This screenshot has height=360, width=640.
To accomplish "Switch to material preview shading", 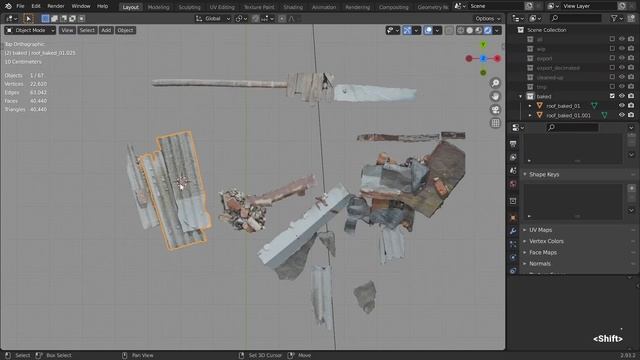I will (479, 30).
